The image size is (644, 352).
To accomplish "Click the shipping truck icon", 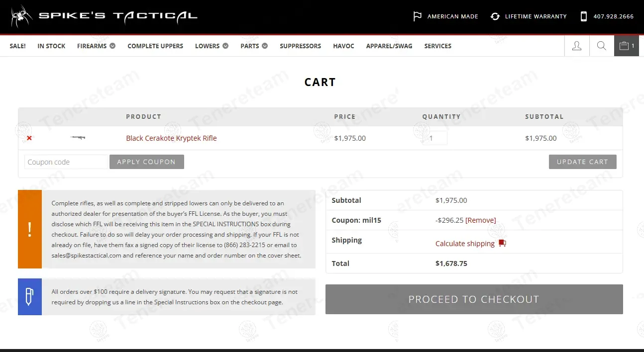I will tap(502, 243).
